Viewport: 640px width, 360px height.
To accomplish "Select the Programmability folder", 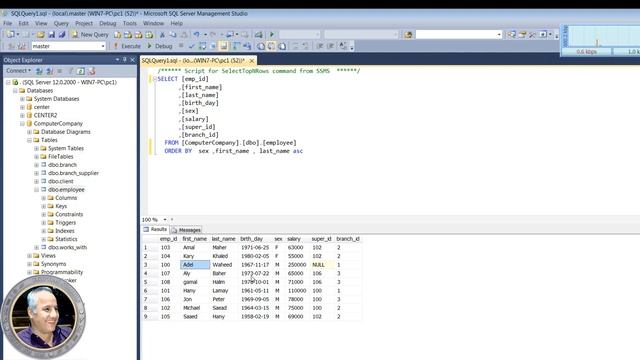I will click(x=62, y=272).
